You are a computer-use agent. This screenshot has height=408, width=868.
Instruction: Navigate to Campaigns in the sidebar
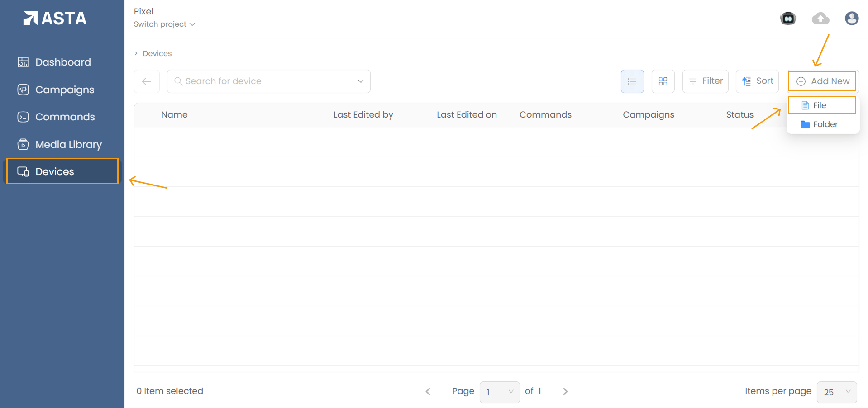(64, 90)
